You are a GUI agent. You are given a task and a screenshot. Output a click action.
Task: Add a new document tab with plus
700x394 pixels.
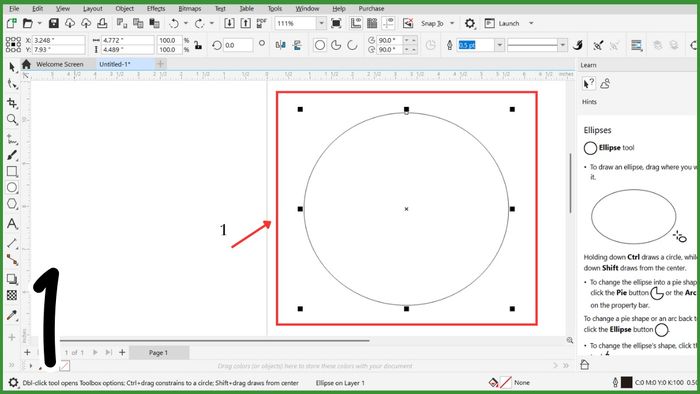pos(160,64)
